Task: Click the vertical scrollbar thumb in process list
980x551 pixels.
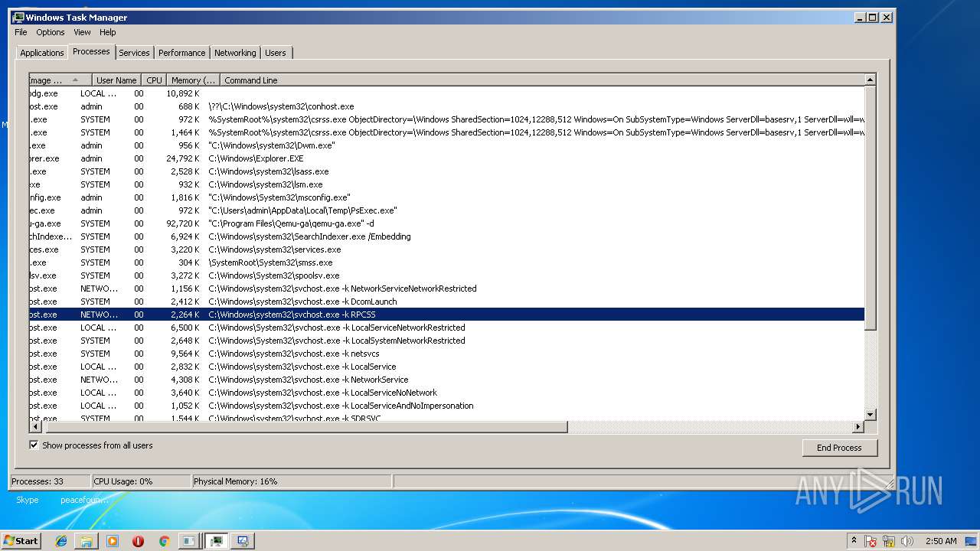Action: point(870,208)
